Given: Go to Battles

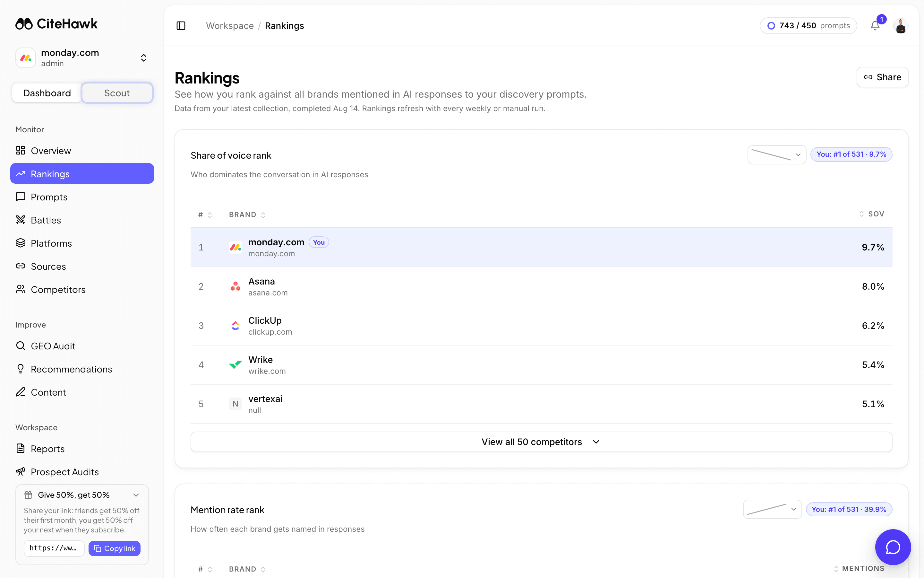Looking at the screenshot, I should click(x=82, y=220).
